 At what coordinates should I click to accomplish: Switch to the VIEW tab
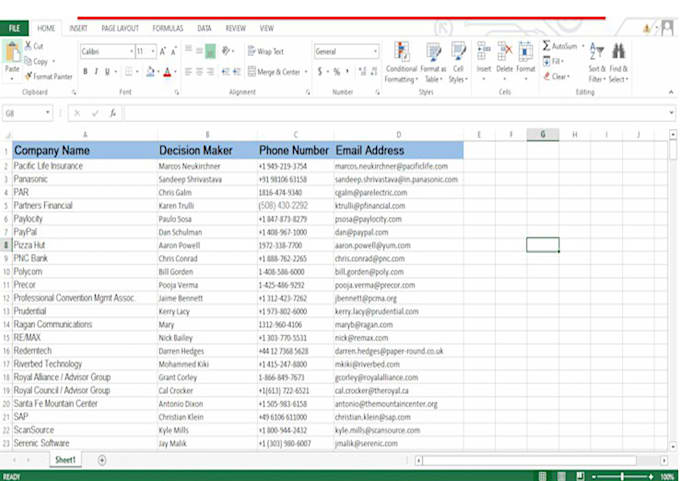coord(267,28)
